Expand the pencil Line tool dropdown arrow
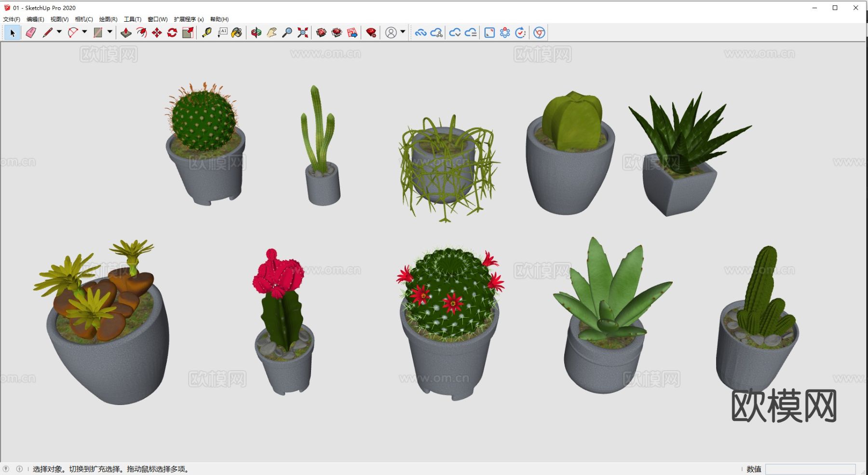The width and height of the screenshot is (868, 475). [x=59, y=32]
